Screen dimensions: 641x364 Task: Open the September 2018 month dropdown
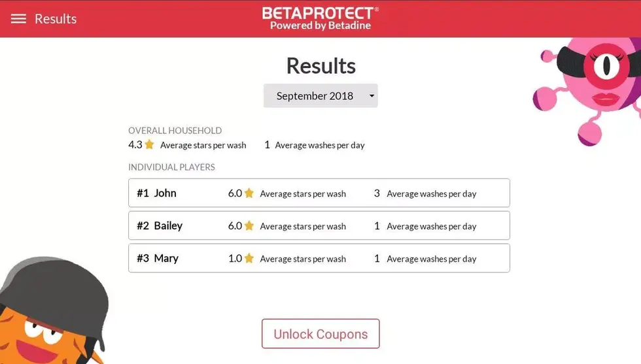click(320, 95)
